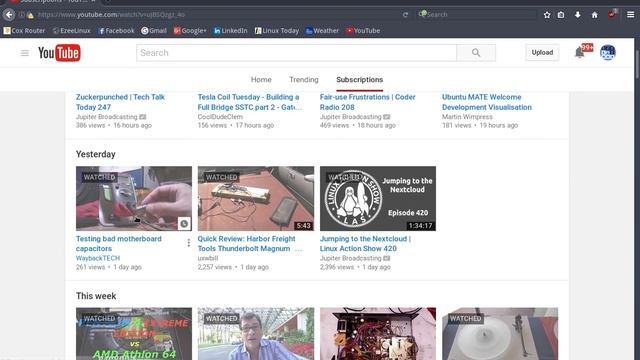Visit Martin Wimpress channel

[467, 117]
